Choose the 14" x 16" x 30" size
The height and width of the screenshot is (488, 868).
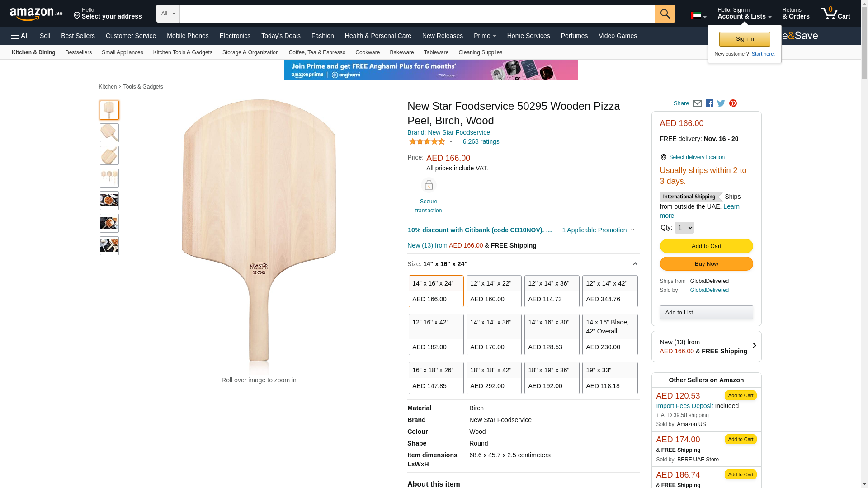point(552,334)
